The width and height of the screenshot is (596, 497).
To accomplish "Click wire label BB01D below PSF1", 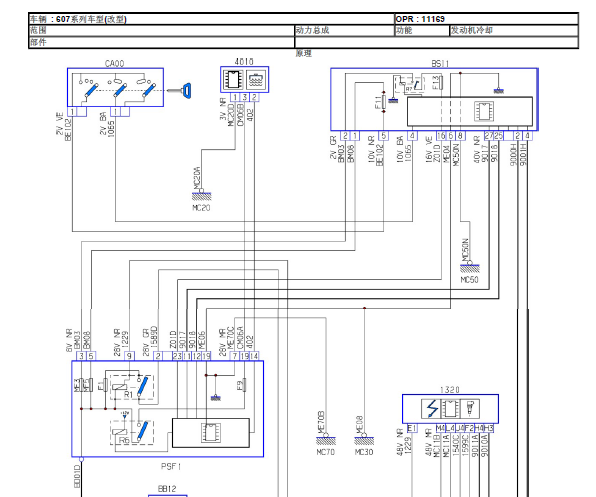I will [x=77, y=476].
